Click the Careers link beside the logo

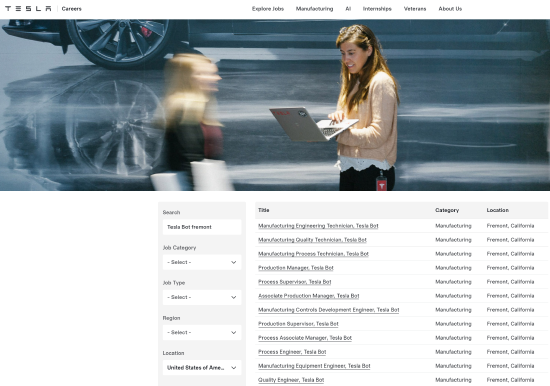(x=72, y=9)
